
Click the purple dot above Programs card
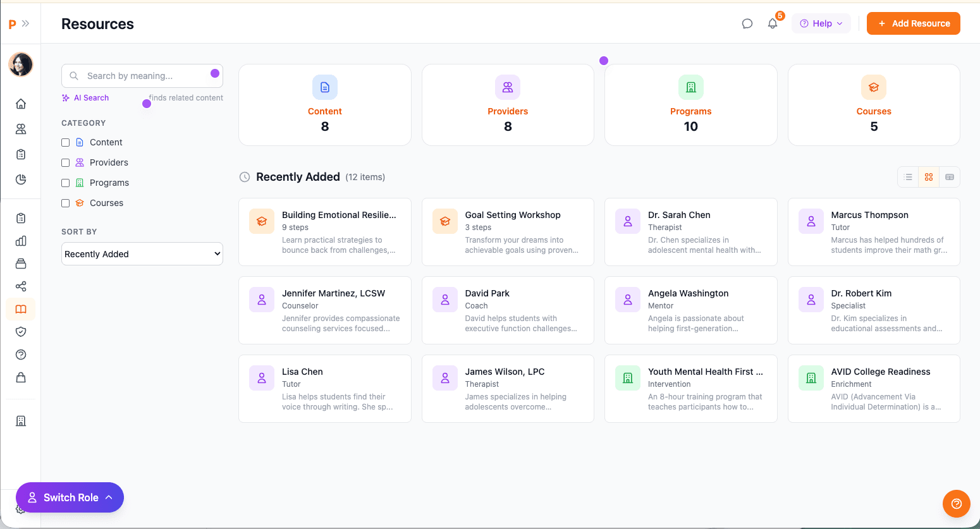point(604,60)
